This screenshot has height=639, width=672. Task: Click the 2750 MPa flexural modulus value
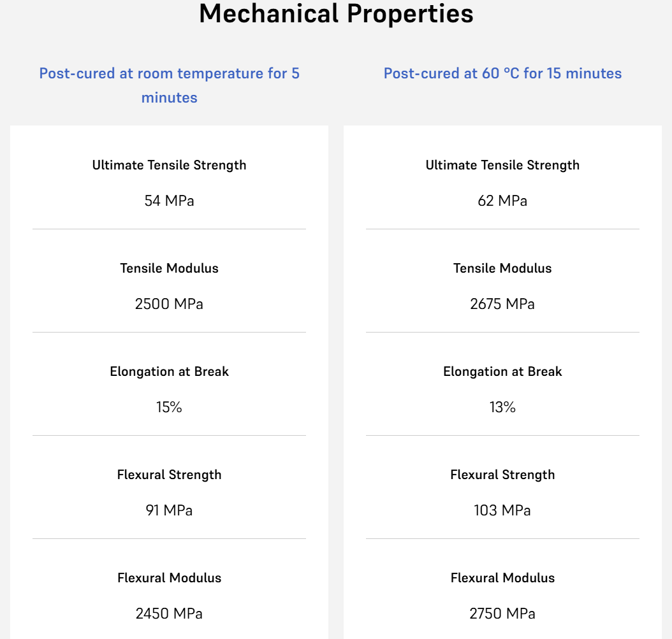click(x=502, y=614)
